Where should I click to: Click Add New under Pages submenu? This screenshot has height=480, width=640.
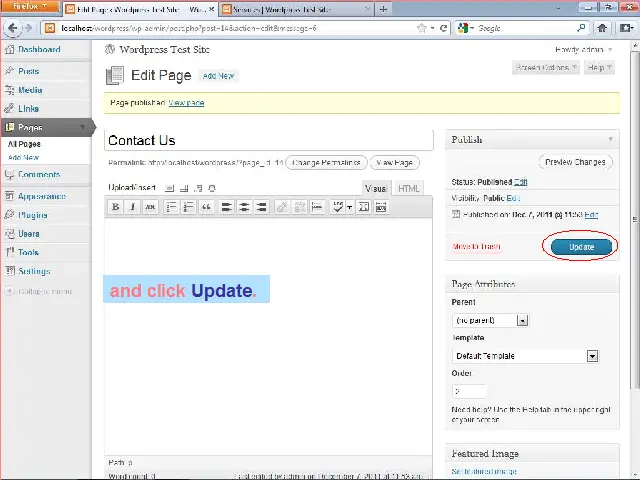[x=23, y=158]
